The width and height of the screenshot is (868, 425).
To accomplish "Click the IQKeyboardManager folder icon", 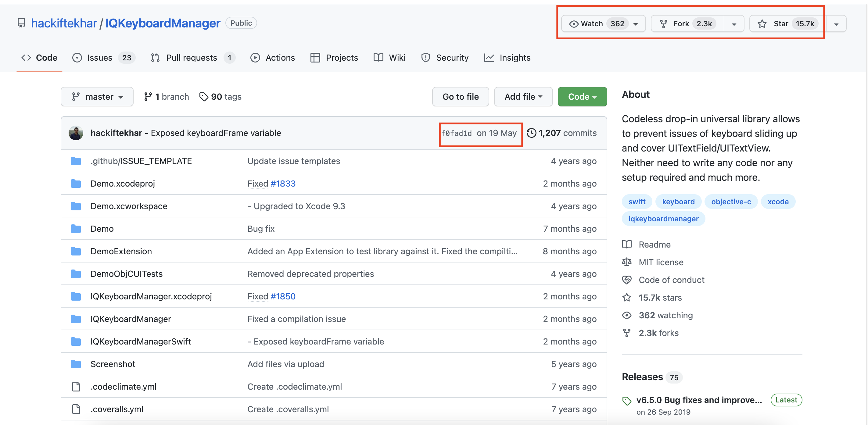I will point(76,319).
